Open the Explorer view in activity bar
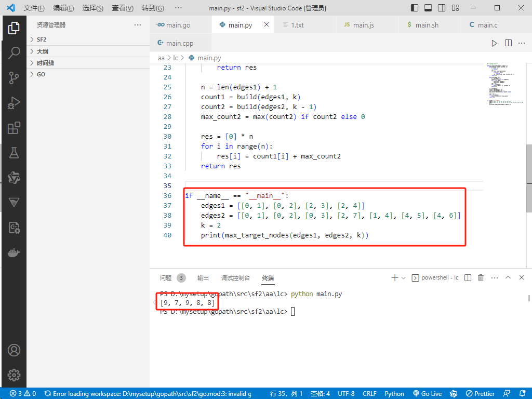The height and width of the screenshot is (399, 532). coord(14,28)
